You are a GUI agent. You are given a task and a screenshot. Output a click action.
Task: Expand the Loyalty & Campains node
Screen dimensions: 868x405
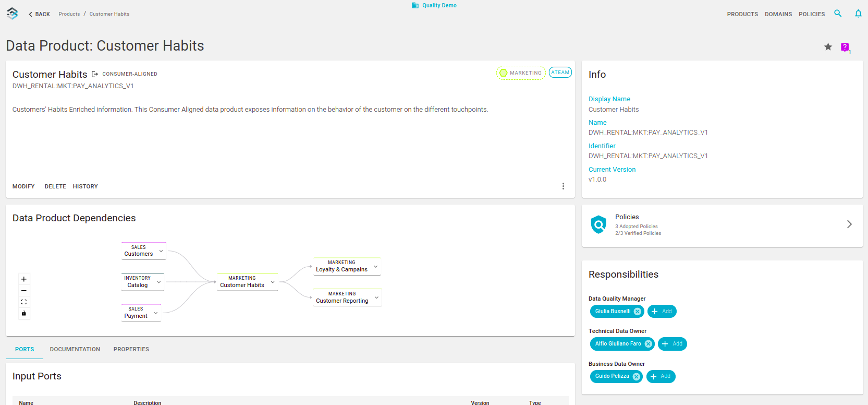click(x=376, y=267)
